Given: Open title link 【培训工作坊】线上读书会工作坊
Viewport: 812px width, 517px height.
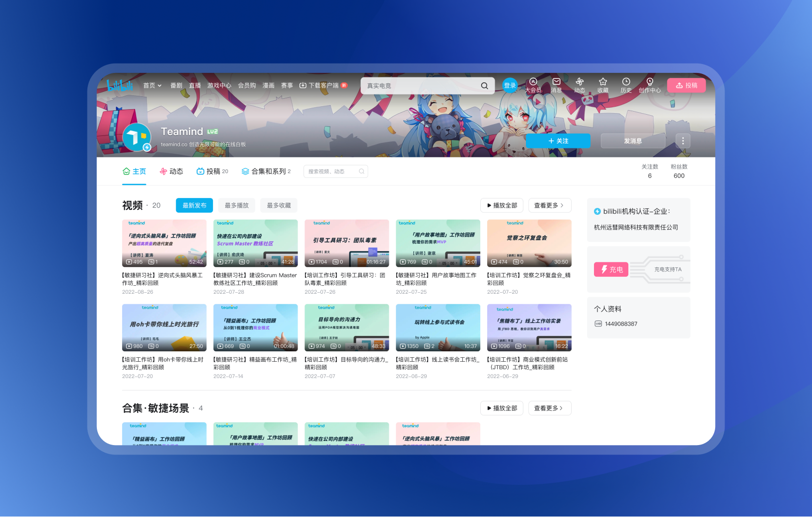Looking at the screenshot, I should 438,364.
